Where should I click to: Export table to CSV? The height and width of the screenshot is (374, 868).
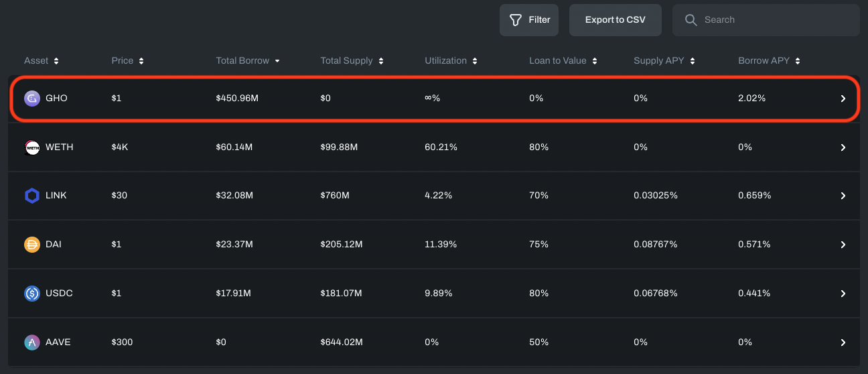(x=616, y=20)
